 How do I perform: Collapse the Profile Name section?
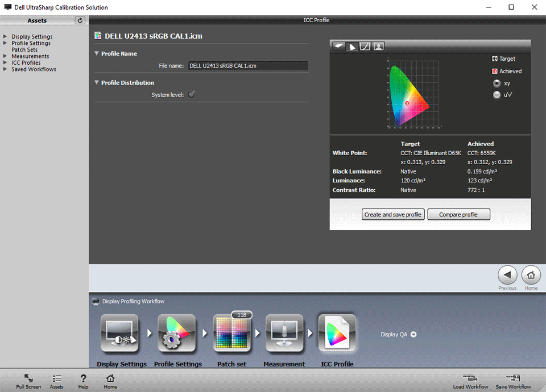[x=97, y=53]
